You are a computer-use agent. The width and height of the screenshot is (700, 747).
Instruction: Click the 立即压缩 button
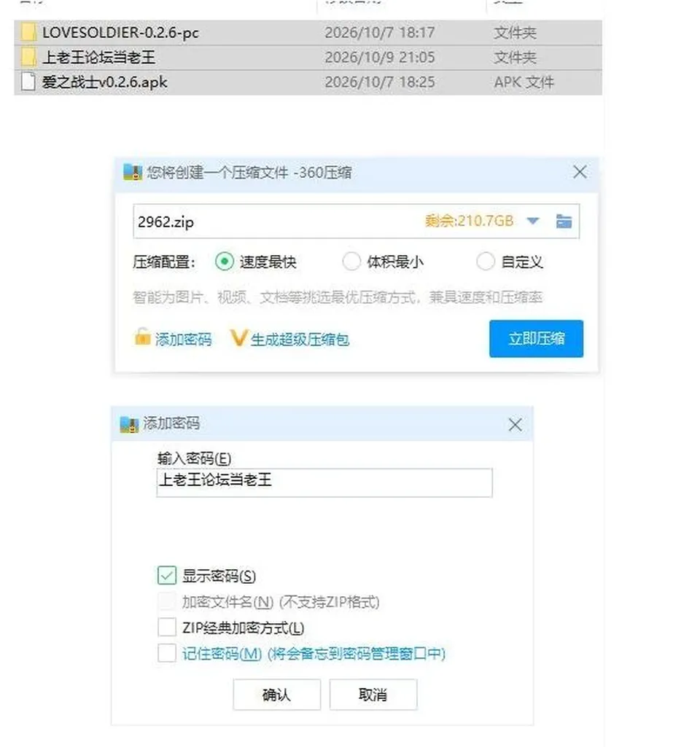pyautogui.click(x=536, y=339)
